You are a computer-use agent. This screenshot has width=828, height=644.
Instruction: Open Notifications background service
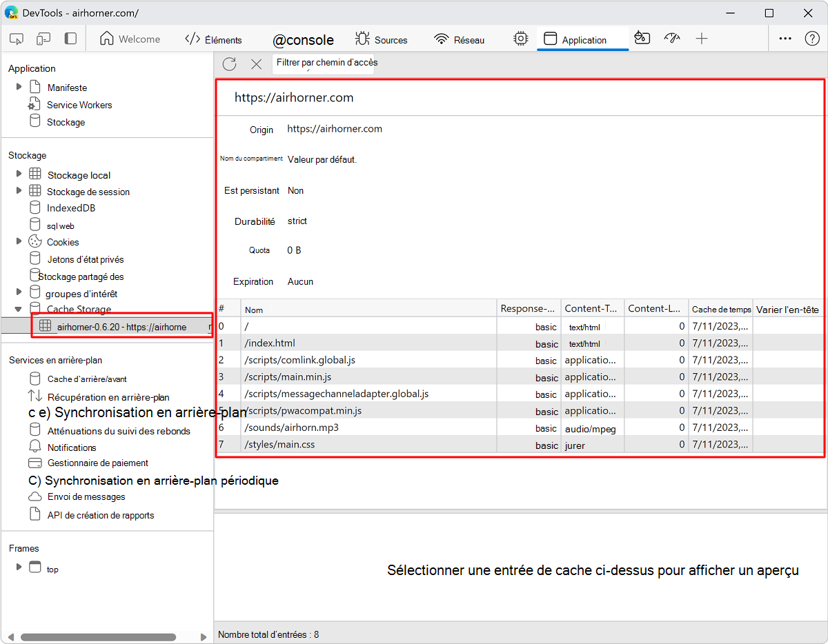tap(72, 447)
